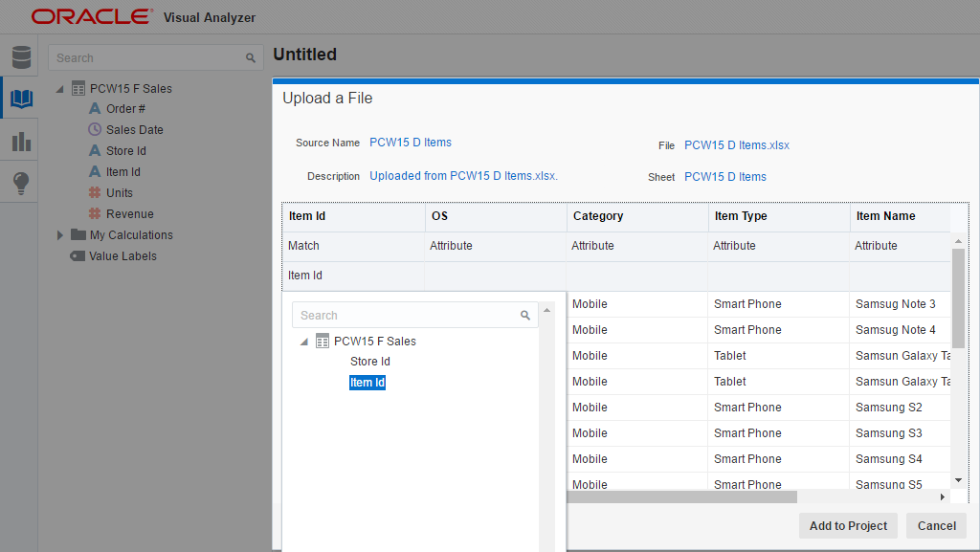
Task: Click the Item Id attribute icon in the sidebar
Action: click(x=95, y=171)
